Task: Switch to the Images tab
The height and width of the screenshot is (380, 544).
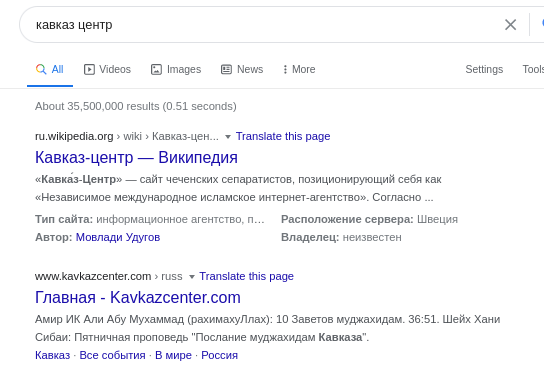Action: pos(176,69)
